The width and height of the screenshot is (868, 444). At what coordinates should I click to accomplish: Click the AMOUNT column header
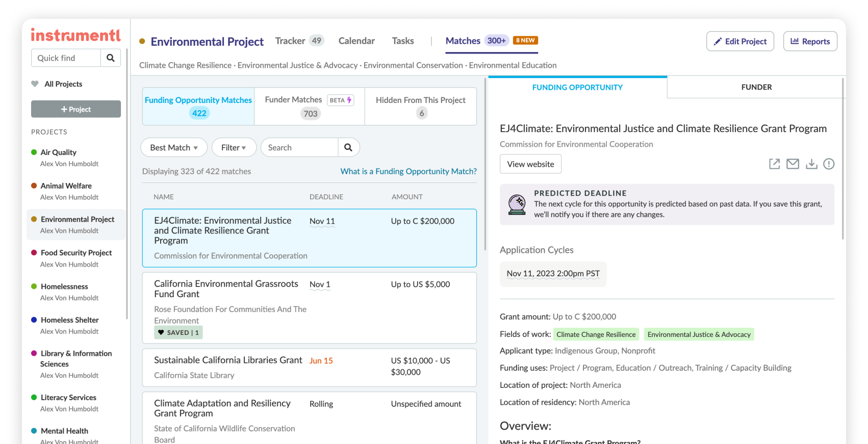point(407,197)
